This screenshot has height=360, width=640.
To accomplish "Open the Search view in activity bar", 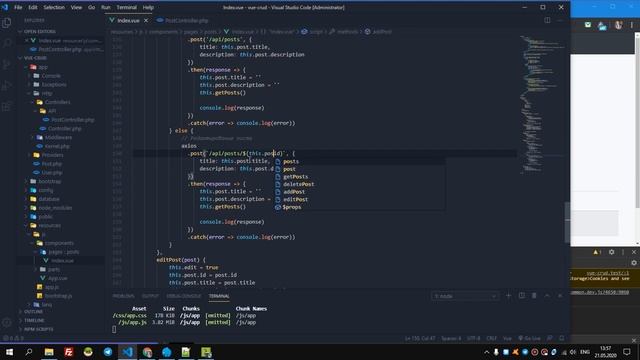I will coord(7,42).
